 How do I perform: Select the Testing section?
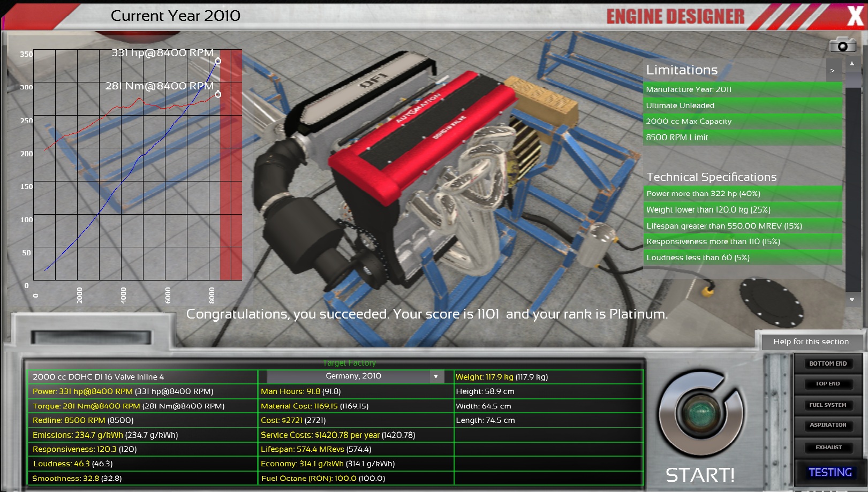coord(830,472)
